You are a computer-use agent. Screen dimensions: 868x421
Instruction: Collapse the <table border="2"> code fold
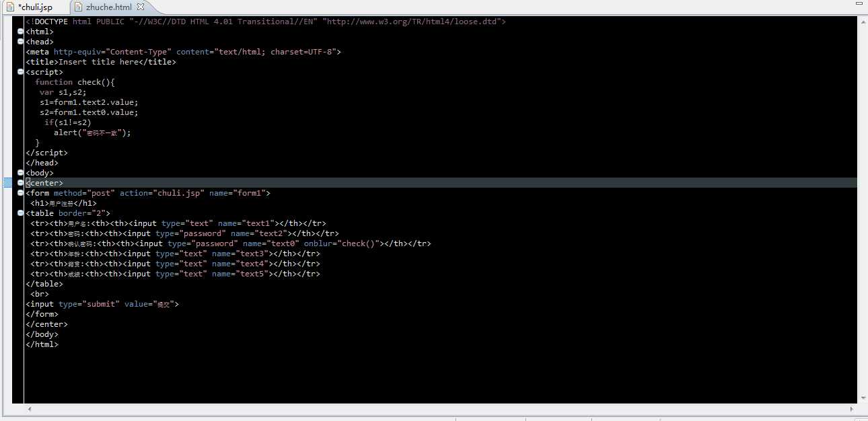[20, 213]
